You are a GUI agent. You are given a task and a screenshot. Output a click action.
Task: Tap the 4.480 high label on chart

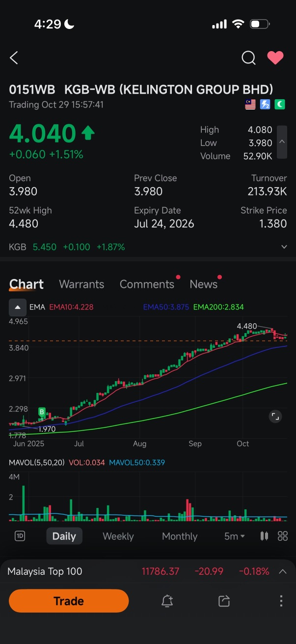tap(246, 326)
